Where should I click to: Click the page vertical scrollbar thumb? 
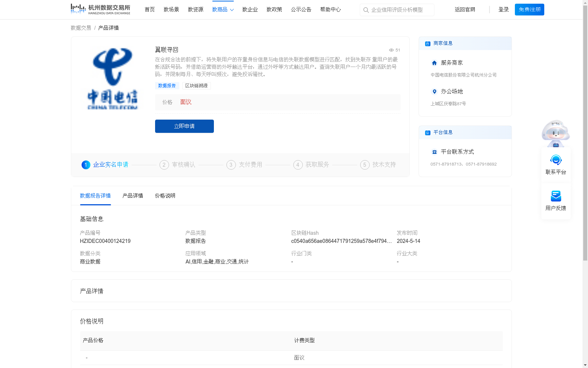pos(585,133)
